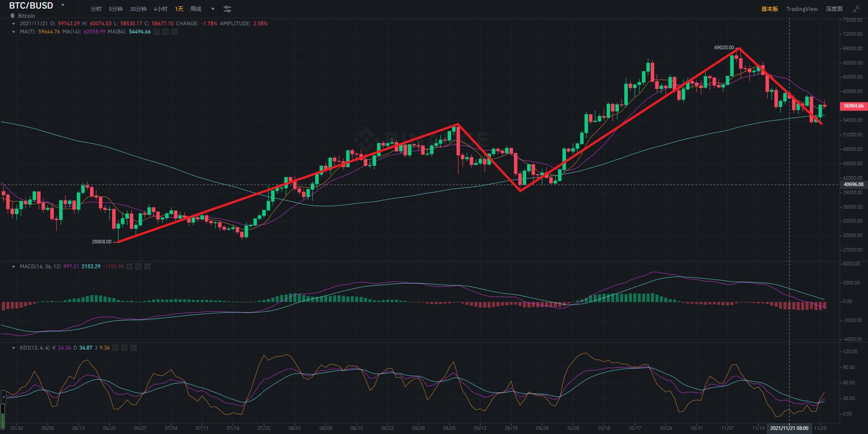Open the chart indicator settings sliders icon
This screenshot has height=434, width=868.
[x=227, y=9]
